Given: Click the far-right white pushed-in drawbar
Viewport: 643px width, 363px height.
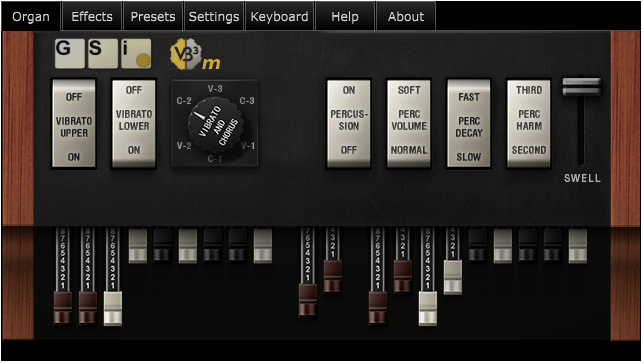Looking at the screenshot, I should [x=577, y=246].
